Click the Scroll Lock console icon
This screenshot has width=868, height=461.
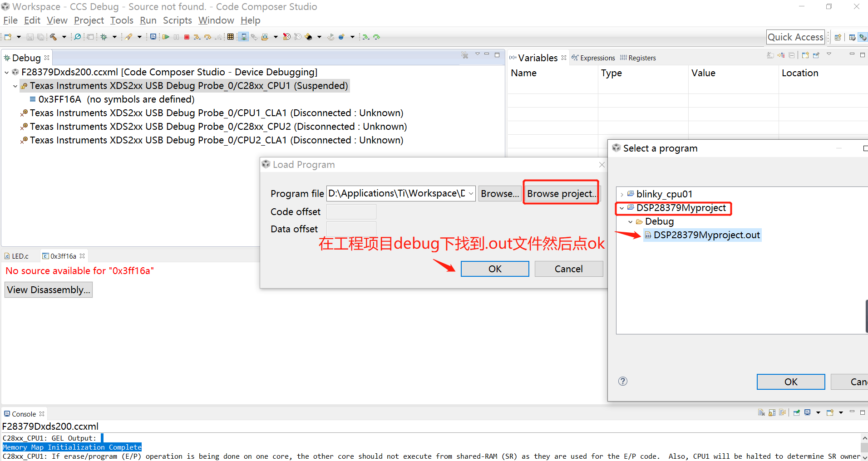pos(772,412)
